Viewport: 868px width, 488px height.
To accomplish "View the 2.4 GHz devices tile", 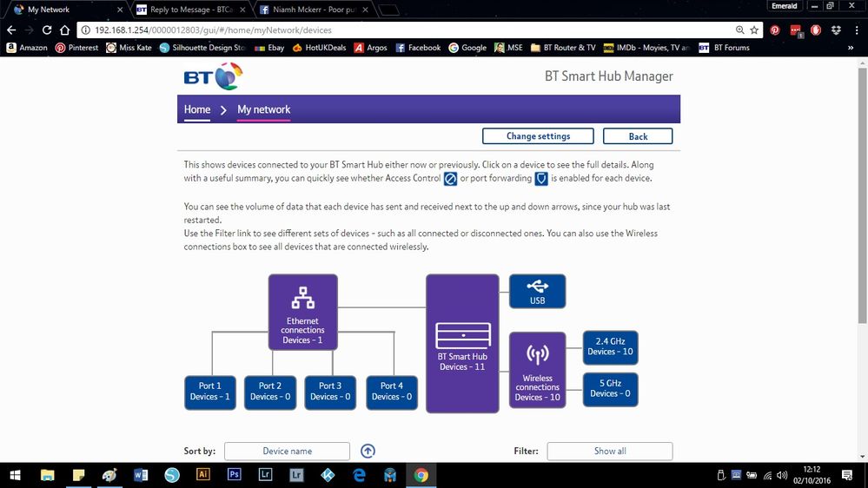I will click(610, 347).
